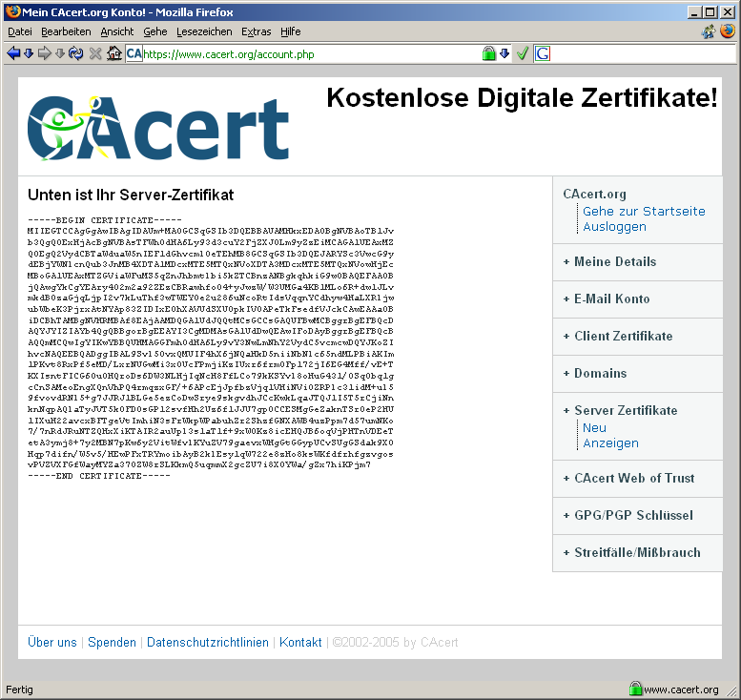Go to the home page icon

coord(113,53)
